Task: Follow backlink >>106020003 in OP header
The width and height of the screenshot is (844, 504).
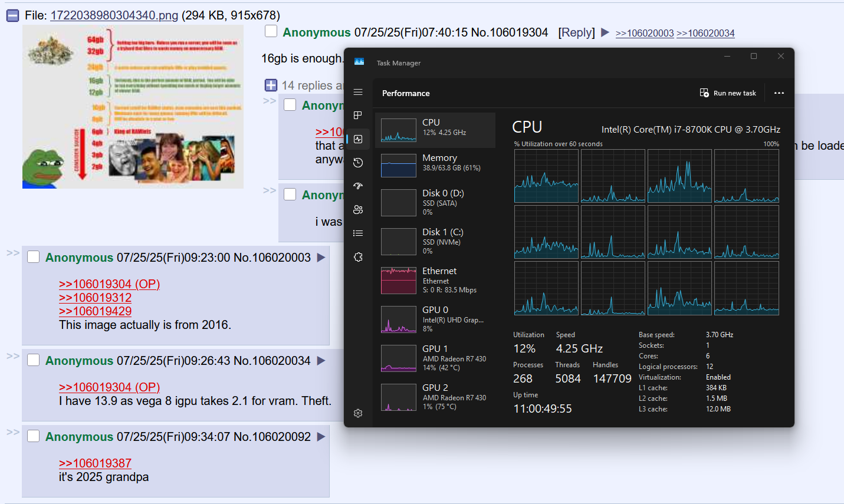Action: [x=645, y=33]
